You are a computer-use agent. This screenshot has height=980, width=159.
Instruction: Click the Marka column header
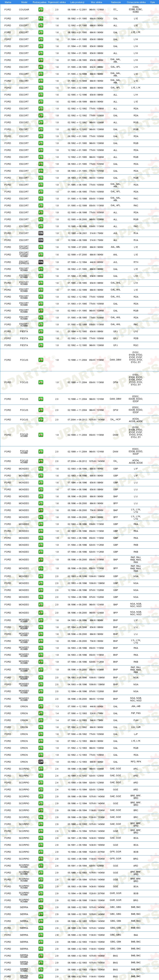click(x=8, y=2)
